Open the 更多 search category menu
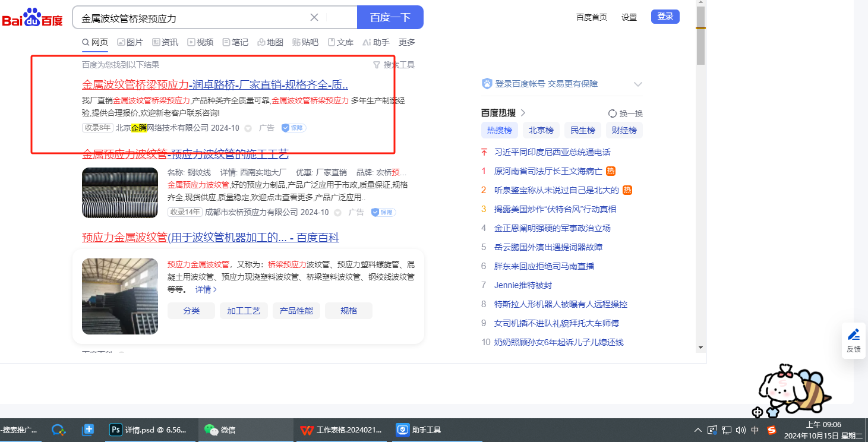 pos(407,42)
